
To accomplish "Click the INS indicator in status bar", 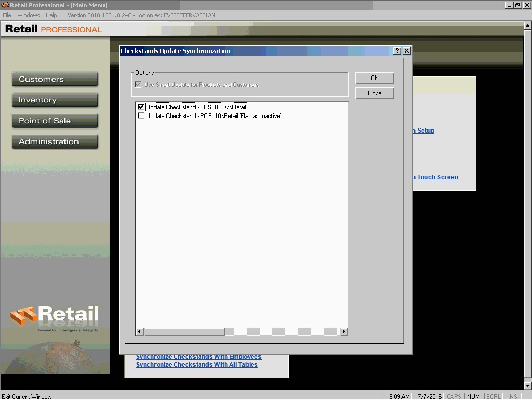I will pos(513,396).
